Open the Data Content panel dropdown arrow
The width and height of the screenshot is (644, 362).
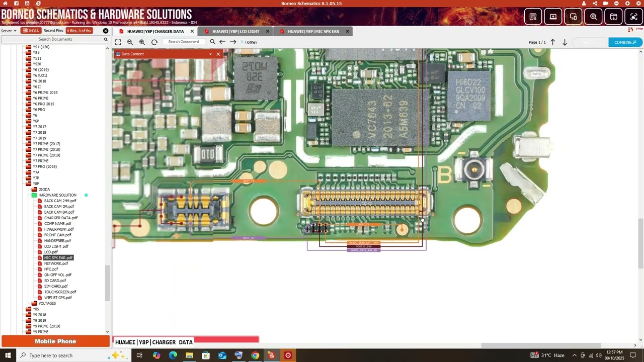[210, 54]
